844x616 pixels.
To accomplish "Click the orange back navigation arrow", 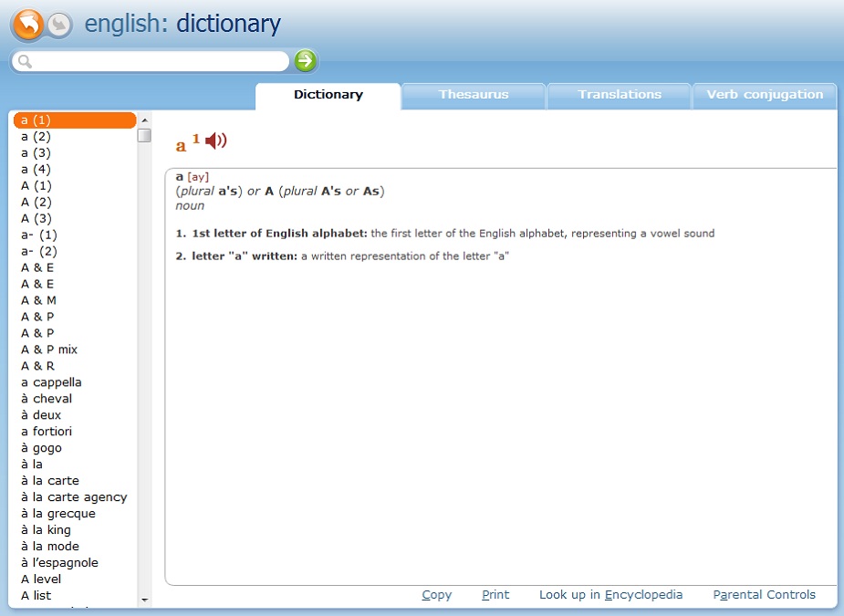I will (x=28, y=25).
